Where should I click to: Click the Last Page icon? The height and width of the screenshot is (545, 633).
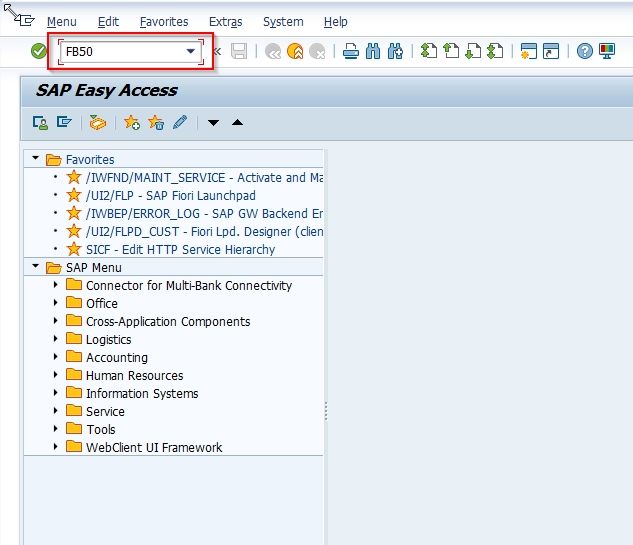[495, 51]
